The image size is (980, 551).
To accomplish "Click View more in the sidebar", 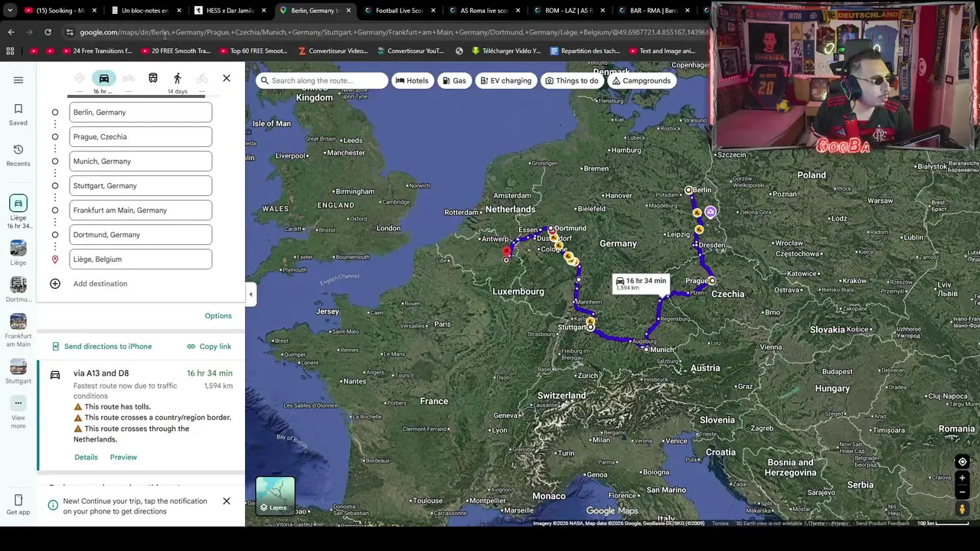I will (x=18, y=412).
